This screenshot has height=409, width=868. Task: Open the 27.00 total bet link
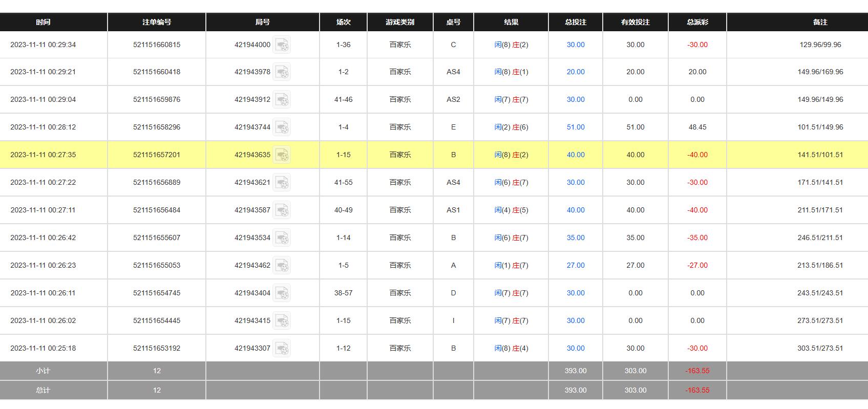pyautogui.click(x=576, y=265)
